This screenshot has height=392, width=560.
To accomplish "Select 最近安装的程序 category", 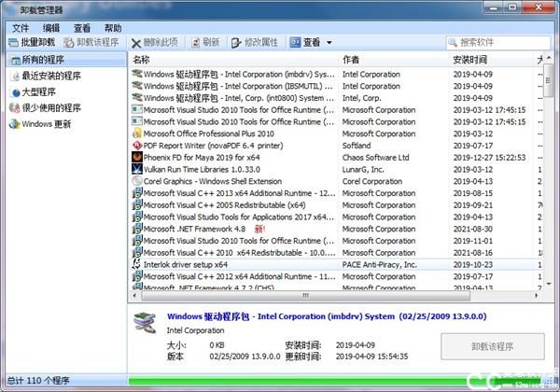I will pyautogui.click(x=51, y=76).
